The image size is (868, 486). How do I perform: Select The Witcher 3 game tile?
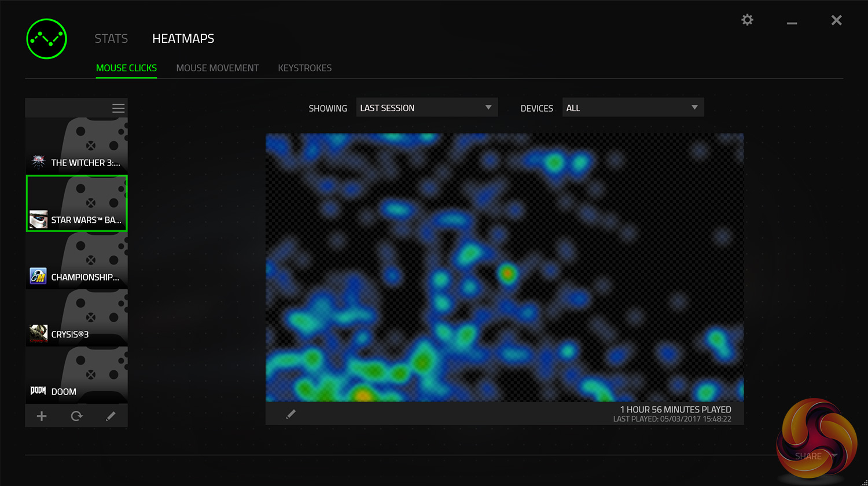coord(76,145)
